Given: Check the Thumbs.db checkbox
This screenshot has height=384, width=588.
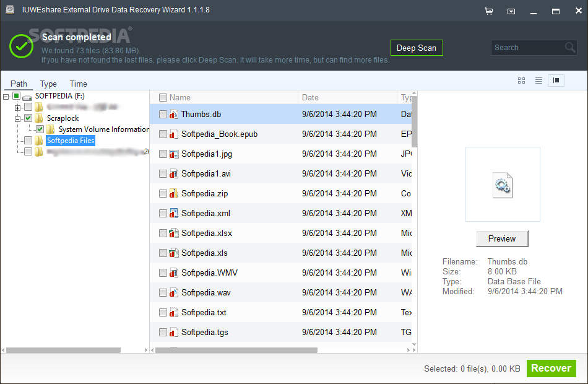Looking at the screenshot, I should [163, 114].
